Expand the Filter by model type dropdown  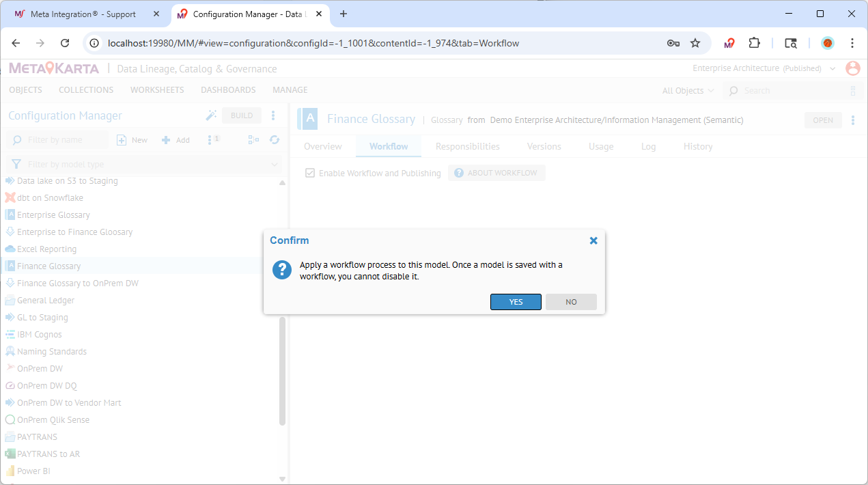click(x=275, y=165)
